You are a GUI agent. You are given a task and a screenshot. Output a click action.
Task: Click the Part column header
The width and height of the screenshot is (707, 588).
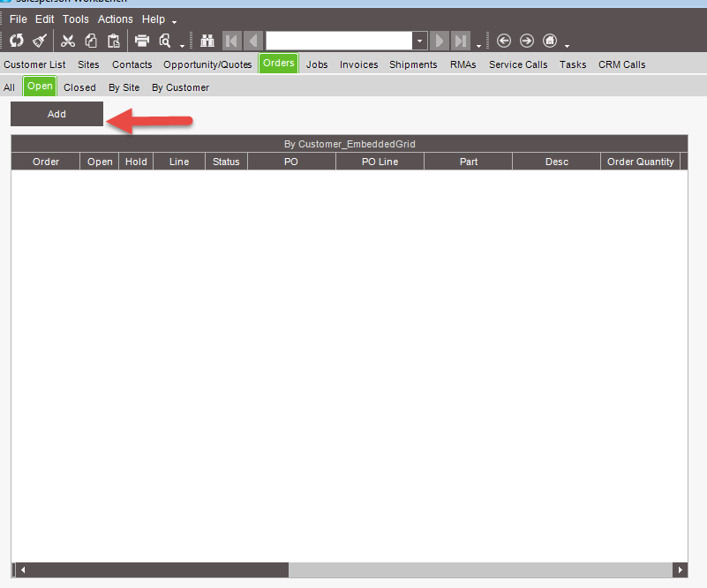tap(469, 162)
